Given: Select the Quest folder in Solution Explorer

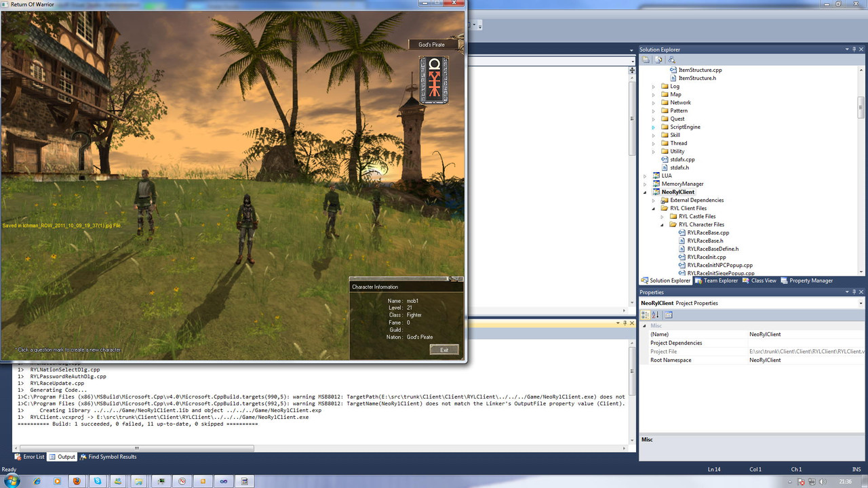Looking at the screenshot, I should tap(672, 119).
